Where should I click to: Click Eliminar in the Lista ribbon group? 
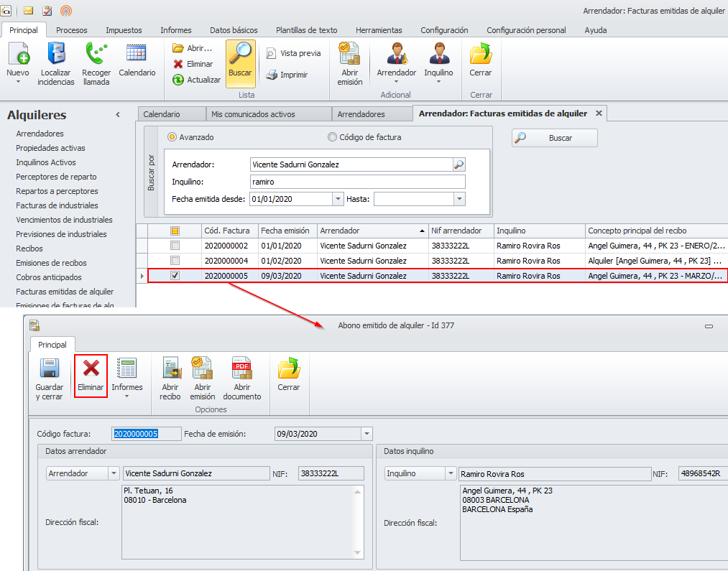193,63
